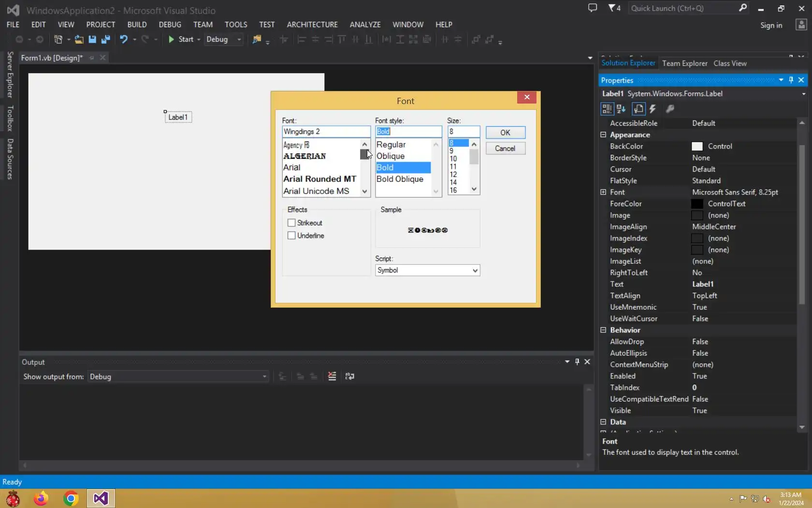Collapse the Data category in Properties
This screenshot has width=812, height=508.
(603, 422)
